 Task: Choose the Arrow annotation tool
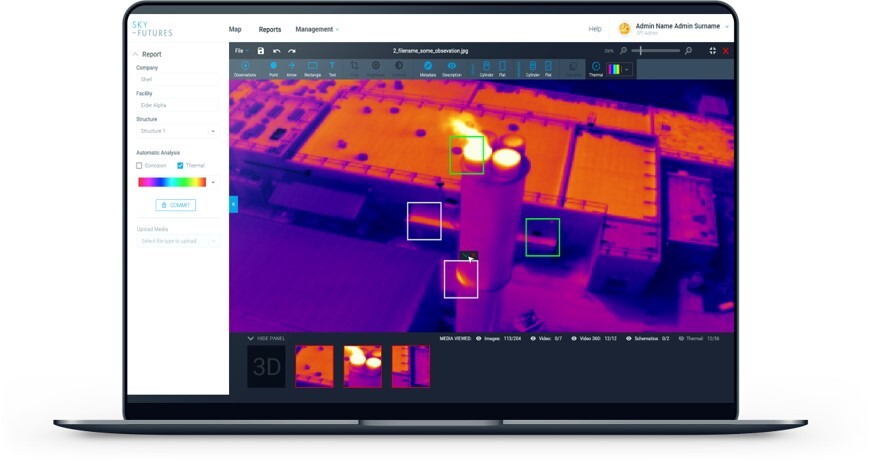(292, 66)
